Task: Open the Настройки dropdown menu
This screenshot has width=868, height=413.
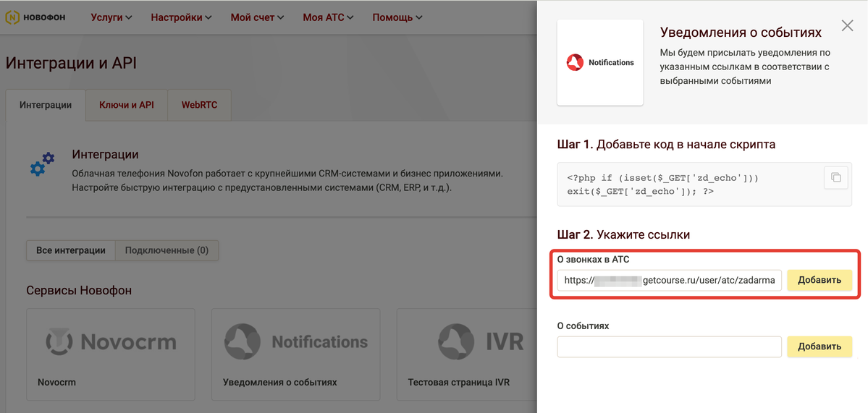Action: coord(182,17)
